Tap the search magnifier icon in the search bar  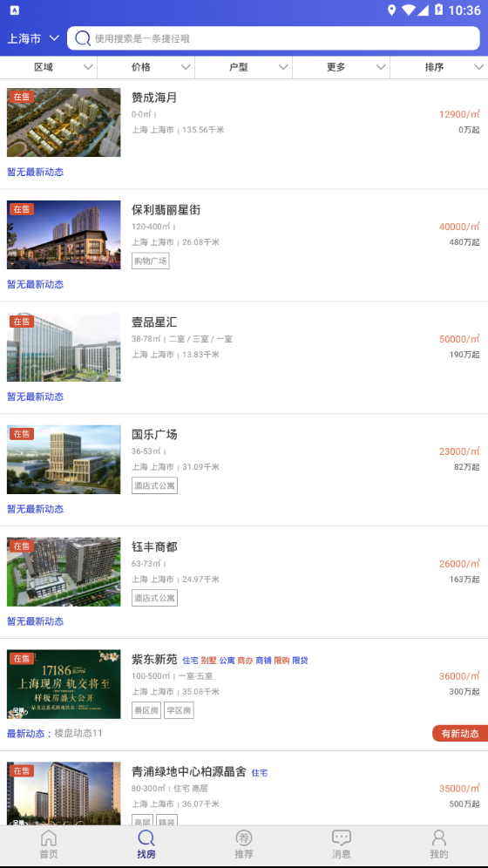coord(83,38)
